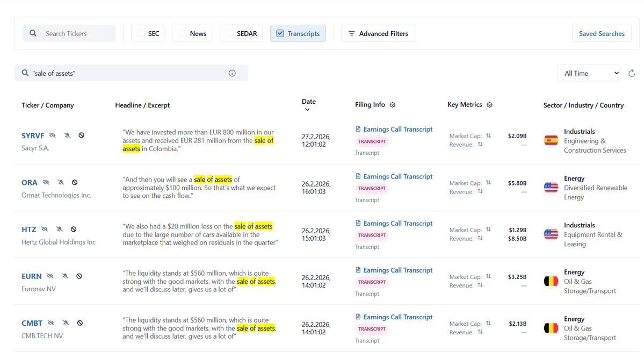The image size is (644, 358).
Task: Click the Headline / Excerpt column header
Action: click(x=142, y=105)
